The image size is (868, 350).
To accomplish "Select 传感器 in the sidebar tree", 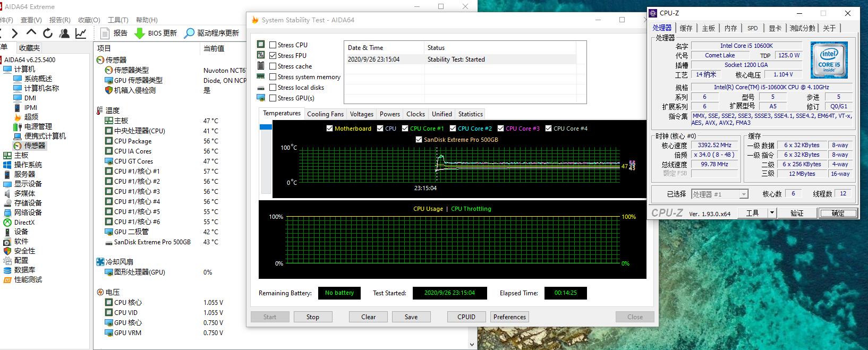I will tap(35, 146).
